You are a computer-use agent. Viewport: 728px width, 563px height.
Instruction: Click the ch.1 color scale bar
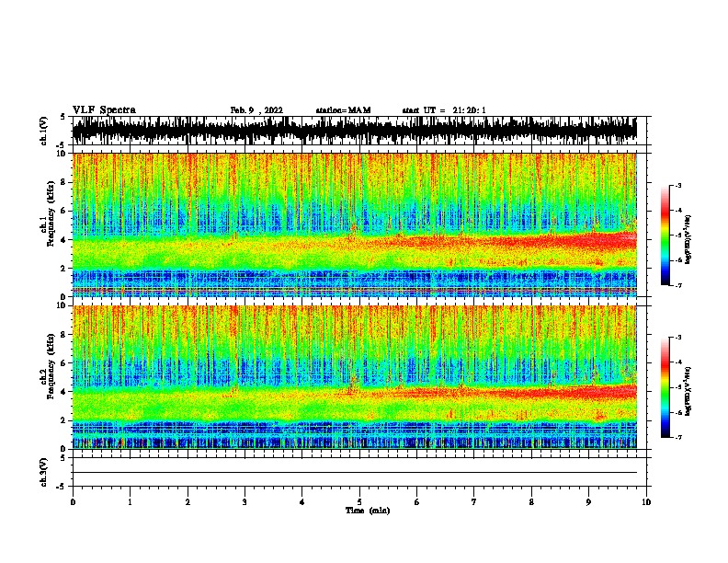coord(665,236)
